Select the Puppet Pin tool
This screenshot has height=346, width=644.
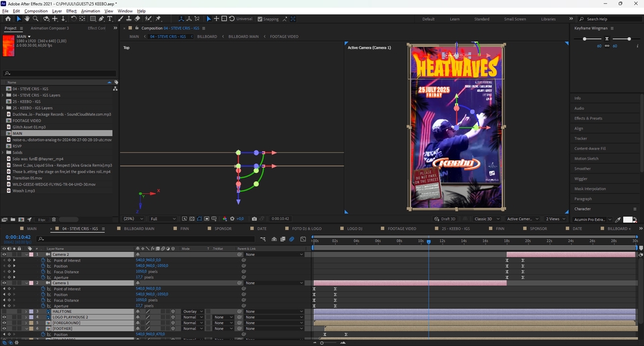158,19
